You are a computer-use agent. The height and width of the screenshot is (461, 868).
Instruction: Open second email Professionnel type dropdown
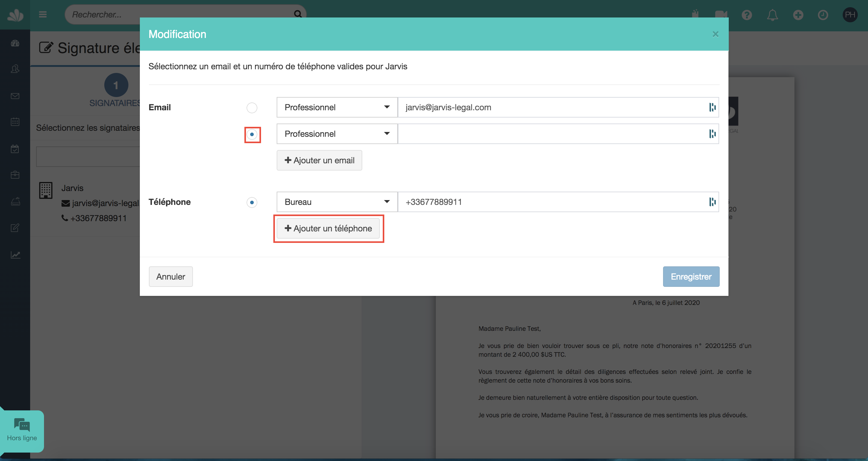[337, 134]
